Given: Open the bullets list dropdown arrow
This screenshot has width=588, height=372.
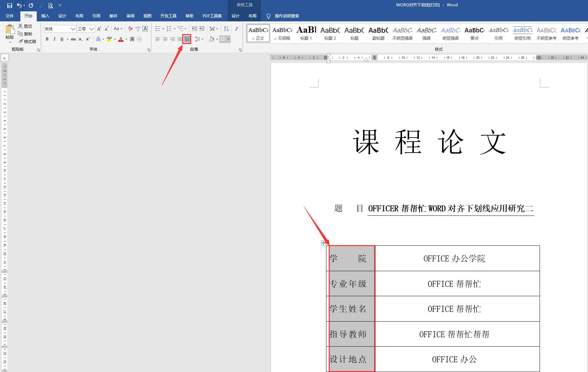Looking at the screenshot, I should (x=163, y=29).
